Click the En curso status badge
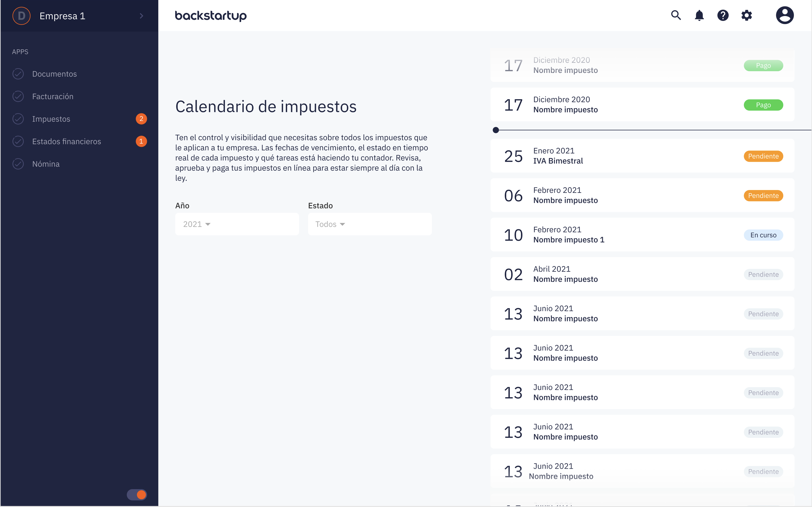Image resolution: width=812 pixels, height=507 pixels. (x=763, y=235)
